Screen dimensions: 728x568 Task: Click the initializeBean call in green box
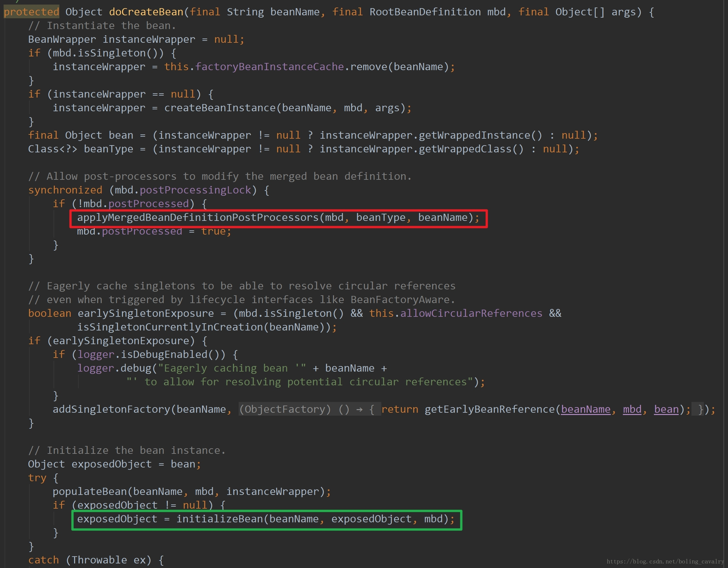(220, 519)
